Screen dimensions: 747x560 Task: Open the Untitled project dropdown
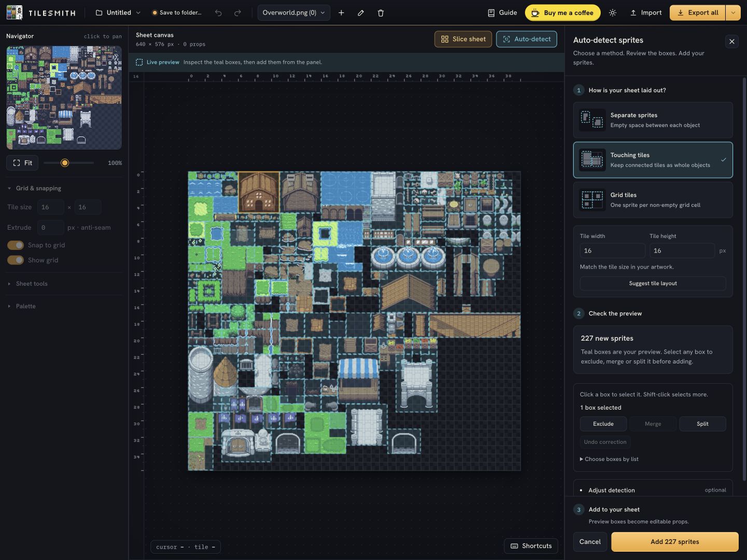point(118,12)
